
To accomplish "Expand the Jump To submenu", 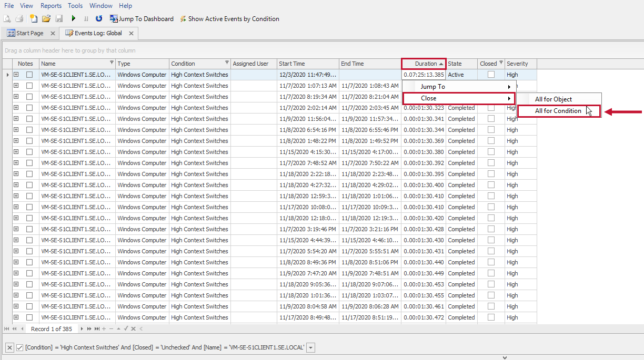I will [x=458, y=86].
